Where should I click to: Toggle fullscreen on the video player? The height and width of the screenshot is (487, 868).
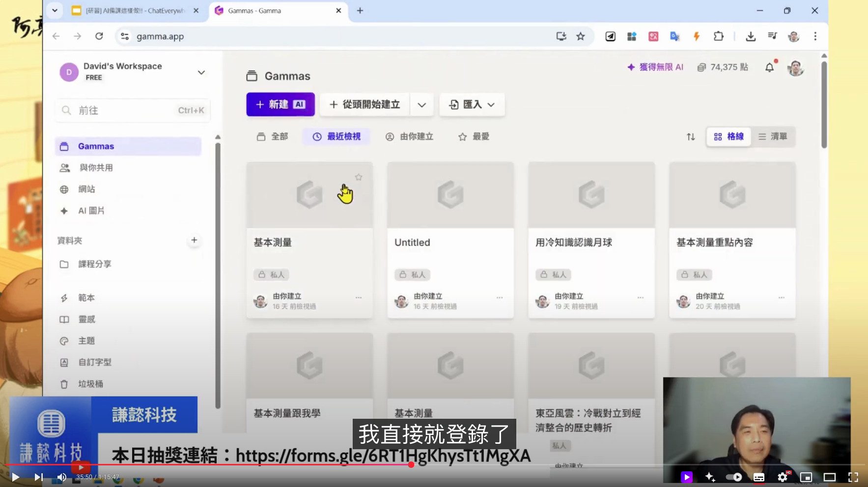click(x=853, y=477)
